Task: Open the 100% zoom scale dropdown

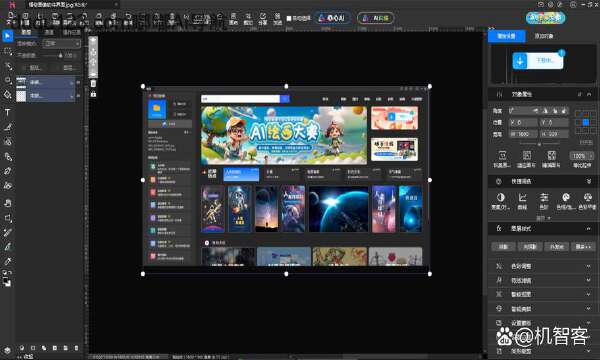Action: pyautogui.click(x=582, y=156)
